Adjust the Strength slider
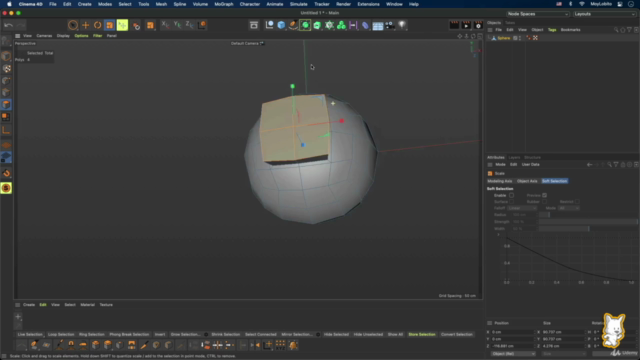The image size is (640, 360). click(x=588, y=222)
